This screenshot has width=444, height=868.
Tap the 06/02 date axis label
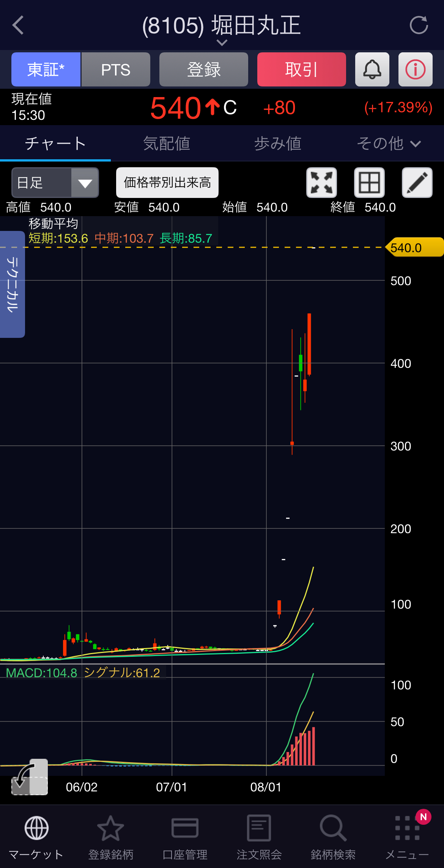82,787
